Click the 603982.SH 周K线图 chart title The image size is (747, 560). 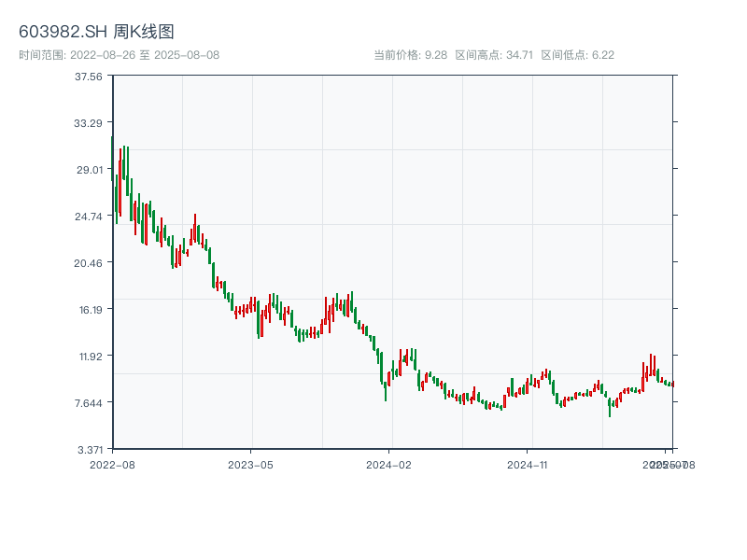96,33
